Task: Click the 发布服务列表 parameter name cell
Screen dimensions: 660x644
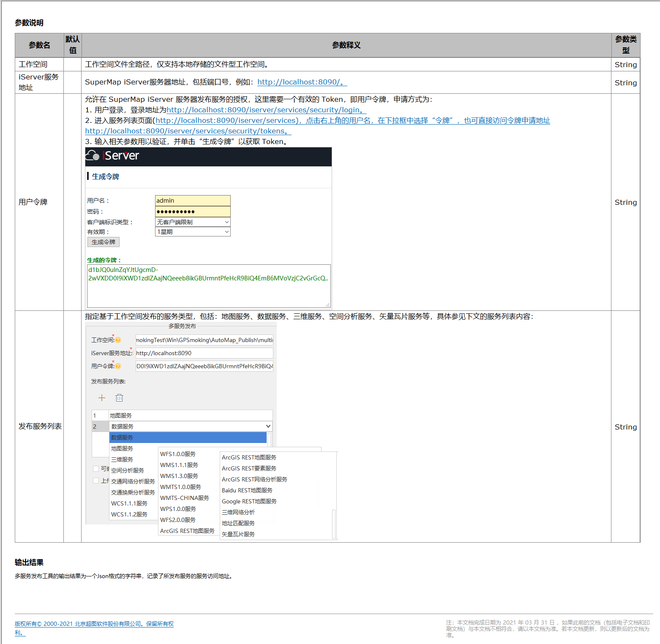Action: (x=40, y=427)
